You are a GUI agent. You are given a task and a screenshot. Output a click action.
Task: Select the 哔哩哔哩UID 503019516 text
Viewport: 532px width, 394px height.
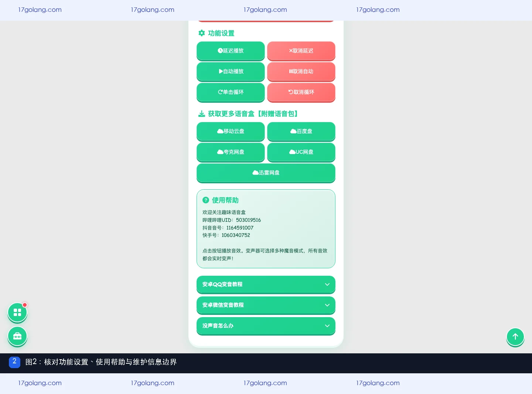click(x=232, y=220)
